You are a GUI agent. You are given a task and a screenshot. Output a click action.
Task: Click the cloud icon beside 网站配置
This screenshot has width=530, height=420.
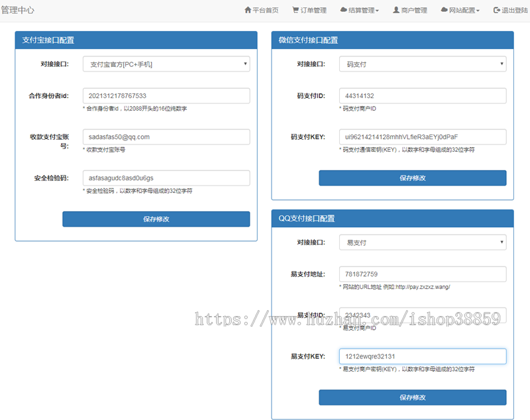click(x=444, y=10)
